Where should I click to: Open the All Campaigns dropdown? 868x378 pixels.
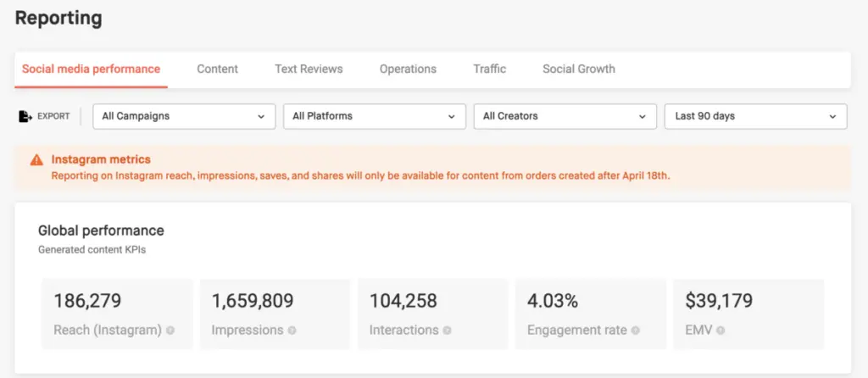coord(183,116)
